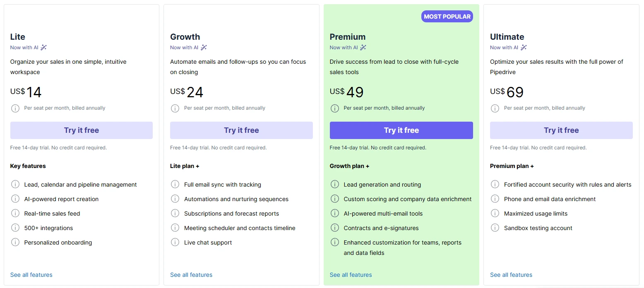View all features of the Ultimate plan
Image resolution: width=644 pixels, height=288 pixels.
(511, 275)
